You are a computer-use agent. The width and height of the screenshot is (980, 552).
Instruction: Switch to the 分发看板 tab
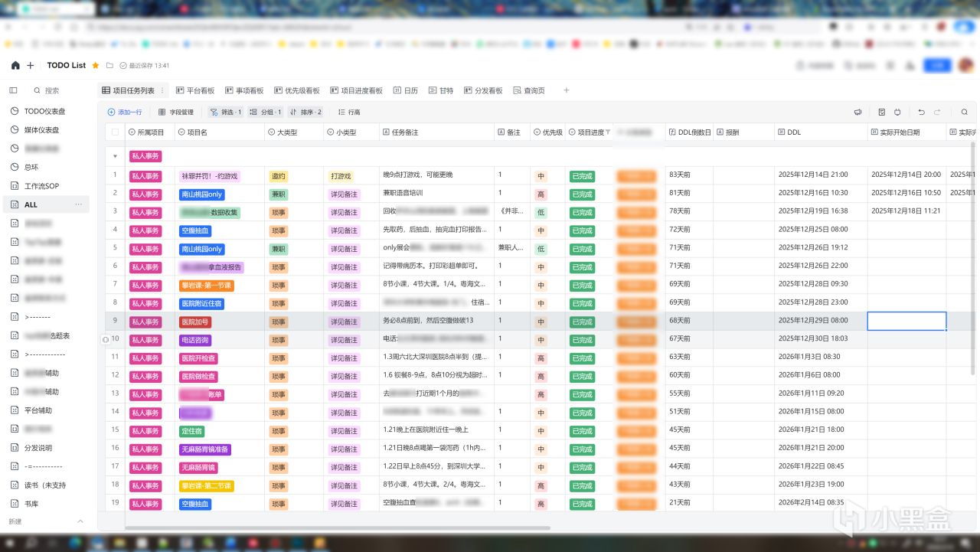(x=483, y=90)
